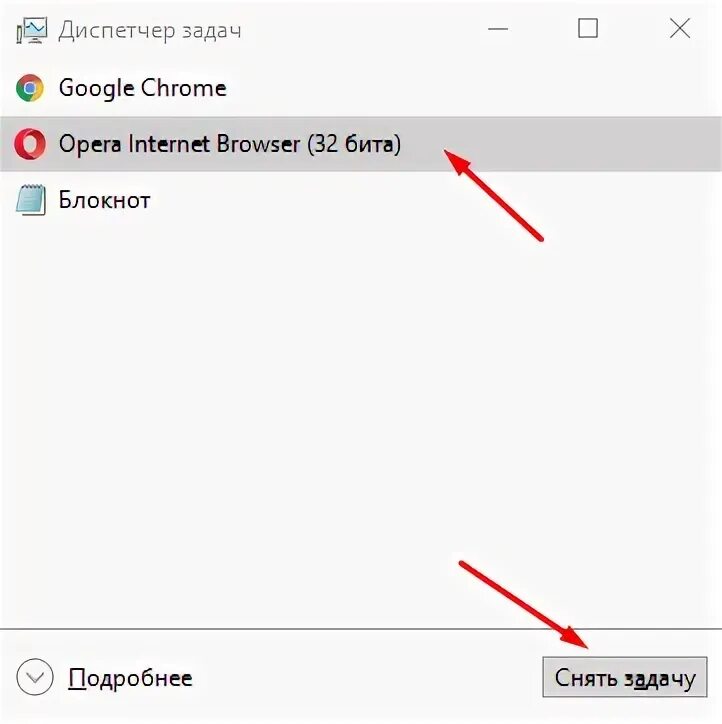Click the Google Chrome logo icon
The height and width of the screenshot is (724, 722).
pos(30,88)
